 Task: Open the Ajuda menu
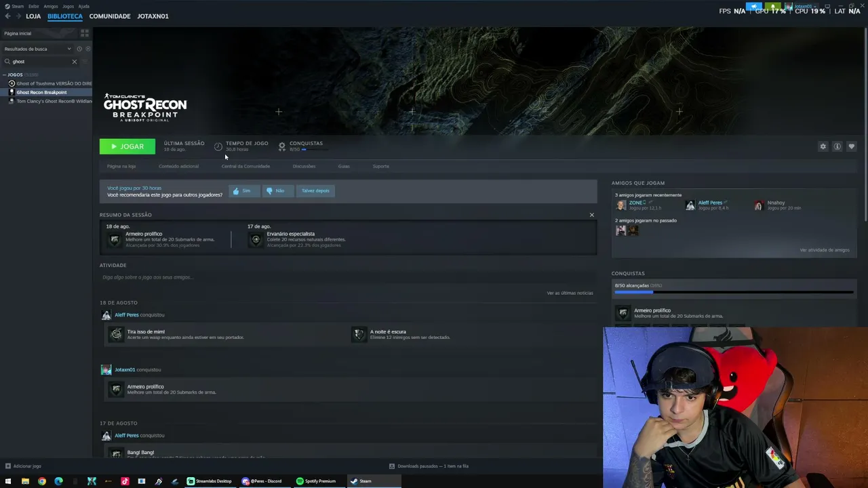coord(83,6)
